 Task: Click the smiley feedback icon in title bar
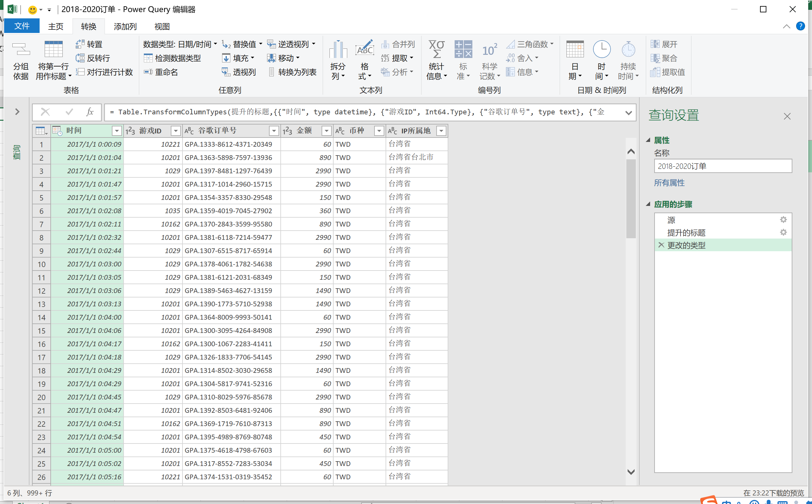click(32, 10)
